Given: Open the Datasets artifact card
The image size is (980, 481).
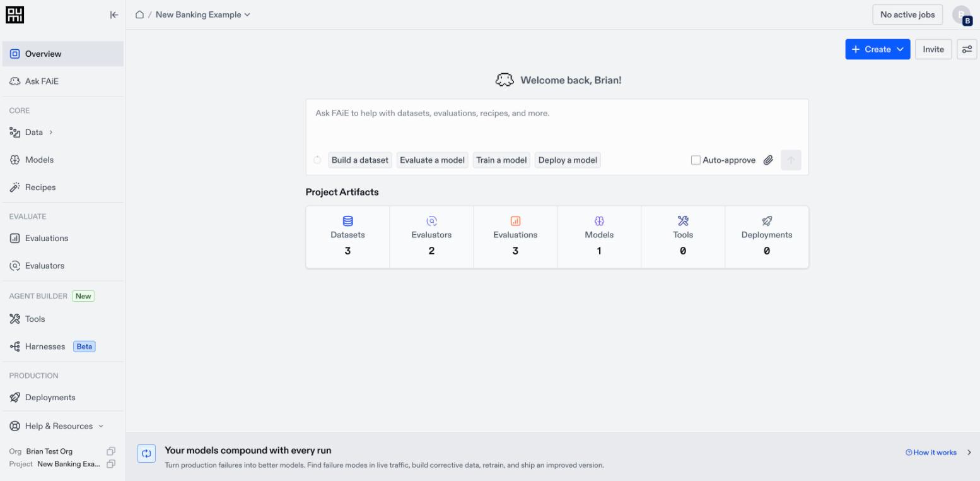Looking at the screenshot, I should [347, 237].
